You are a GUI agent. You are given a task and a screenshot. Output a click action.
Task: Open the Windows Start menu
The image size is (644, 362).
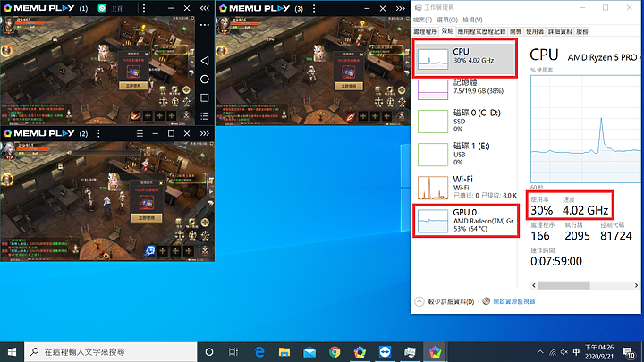point(12,352)
